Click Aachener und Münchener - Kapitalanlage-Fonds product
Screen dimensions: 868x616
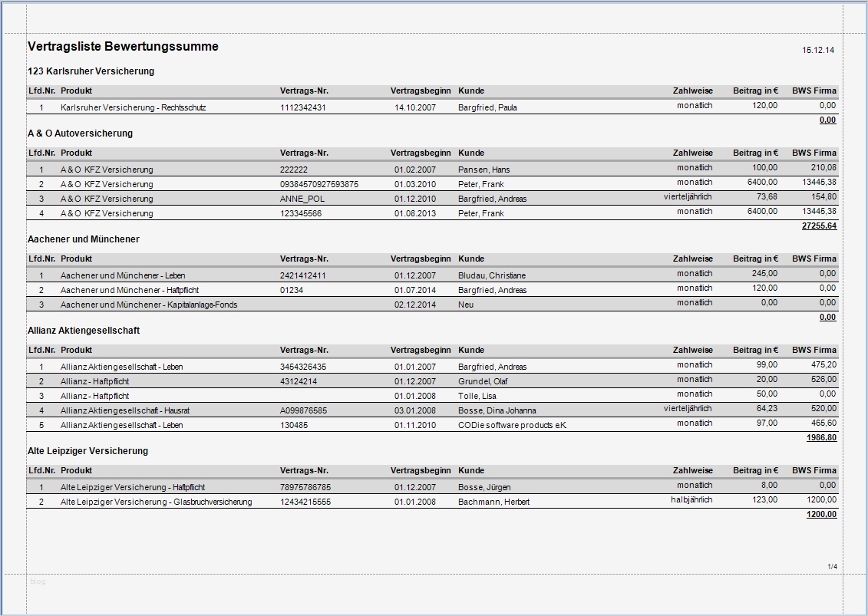pos(149,305)
